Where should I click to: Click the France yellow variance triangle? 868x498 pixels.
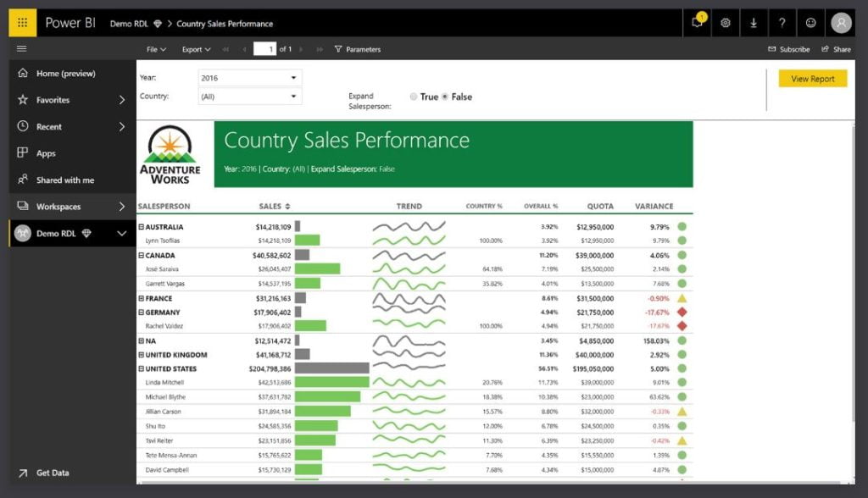(682, 298)
